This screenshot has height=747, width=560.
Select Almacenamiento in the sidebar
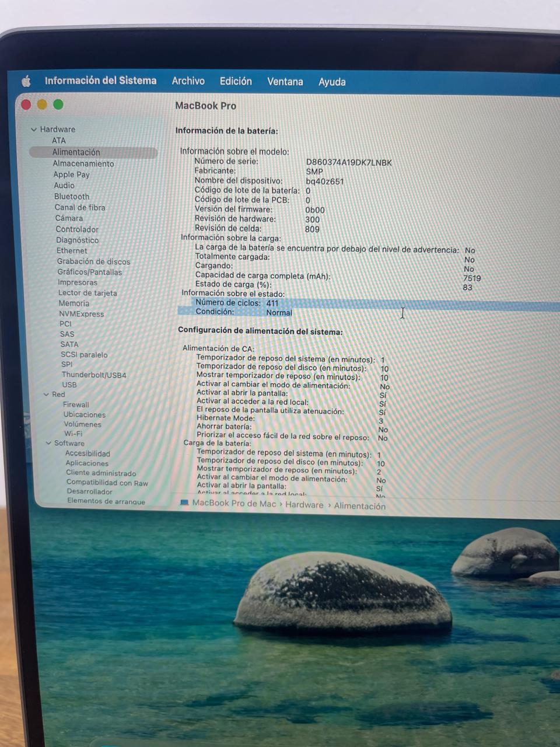pyautogui.click(x=83, y=163)
